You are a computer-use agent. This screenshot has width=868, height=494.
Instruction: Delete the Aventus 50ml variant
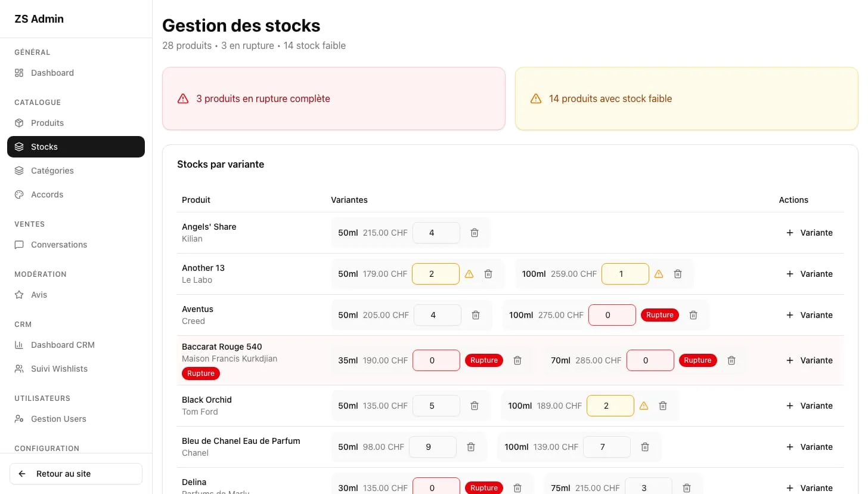click(476, 315)
